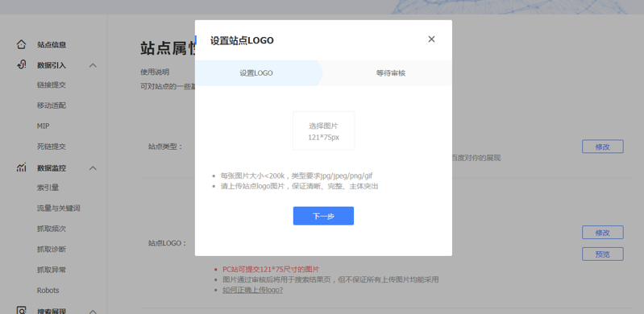
Task: Click the 预览 button
Action: pyautogui.click(x=603, y=254)
